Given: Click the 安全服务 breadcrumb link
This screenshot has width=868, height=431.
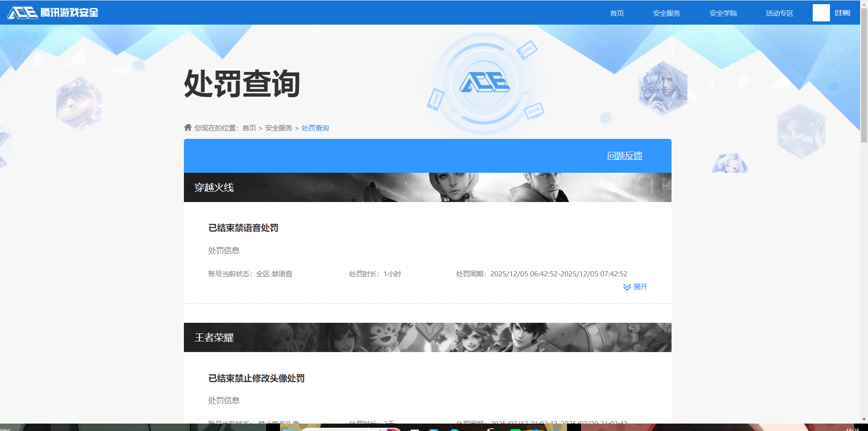Looking at the screenshot, I should (x=278, y=127).
